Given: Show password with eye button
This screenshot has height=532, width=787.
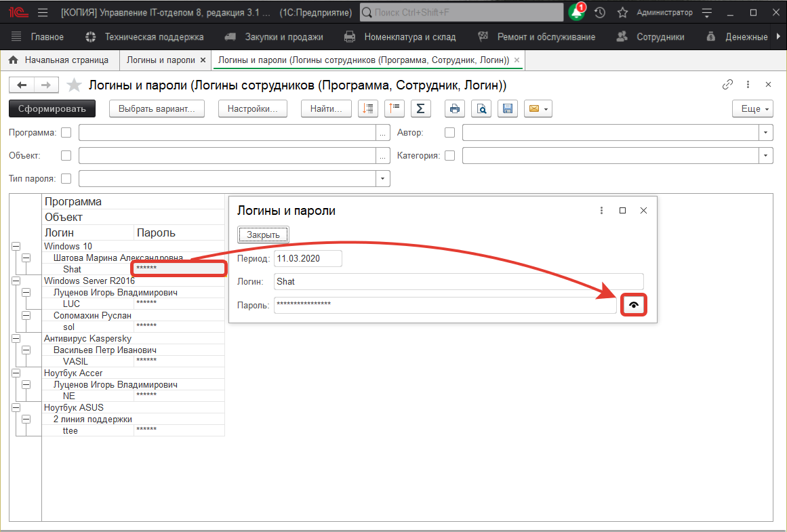Looking at the screenshot, I should click(x=633, y=305).
